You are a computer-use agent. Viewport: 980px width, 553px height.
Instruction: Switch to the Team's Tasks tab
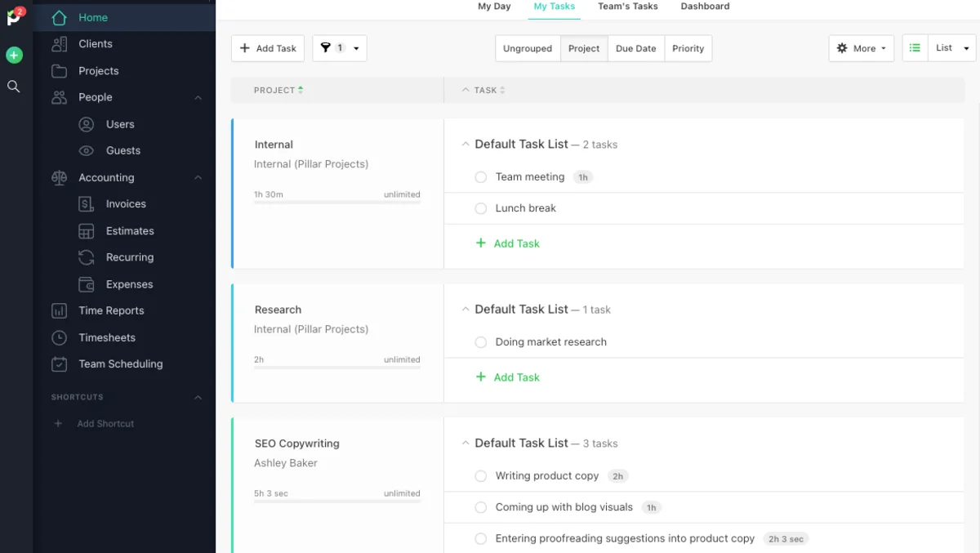pos(628,7)
